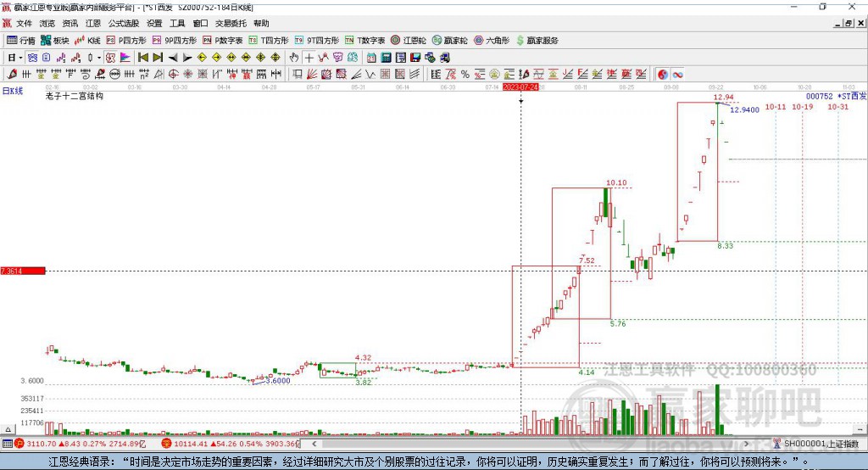
Task: Open the 六角形 hexagon chart
Action: [x=492, y=41]
